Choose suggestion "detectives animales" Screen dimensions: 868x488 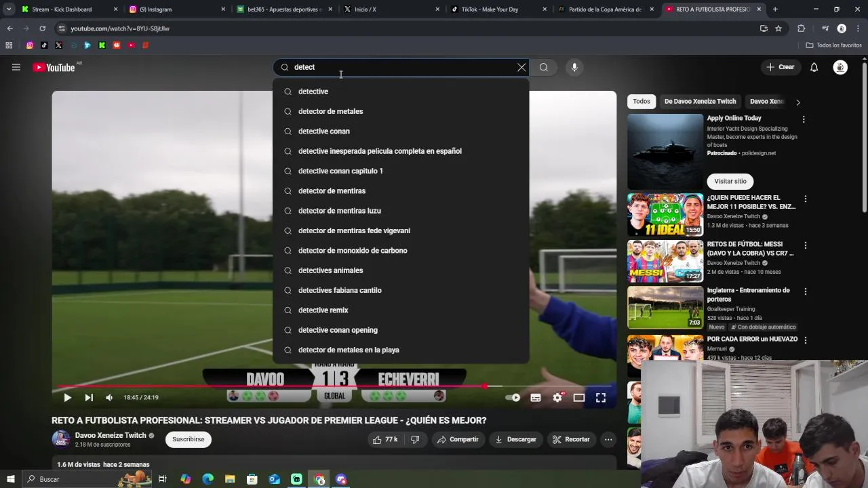[401, 270]
